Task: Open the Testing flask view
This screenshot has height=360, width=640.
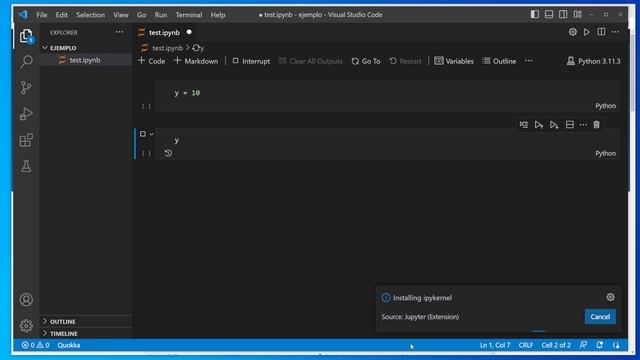Action: pos(26,166)
